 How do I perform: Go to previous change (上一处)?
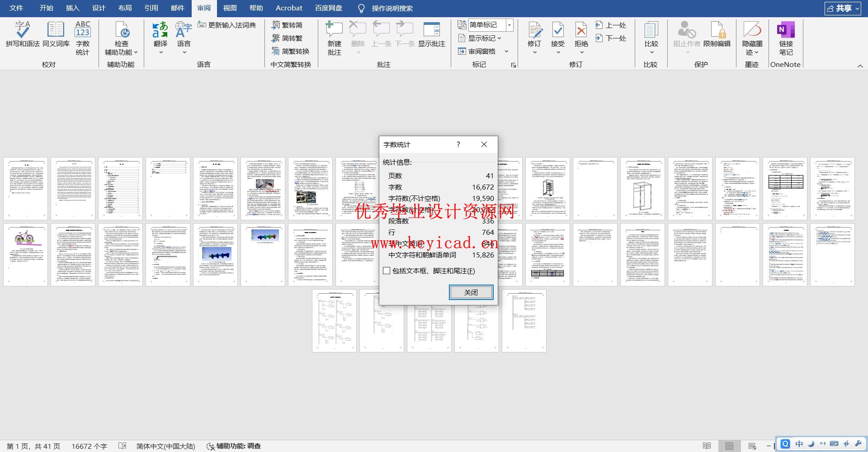tap(611, 25)
